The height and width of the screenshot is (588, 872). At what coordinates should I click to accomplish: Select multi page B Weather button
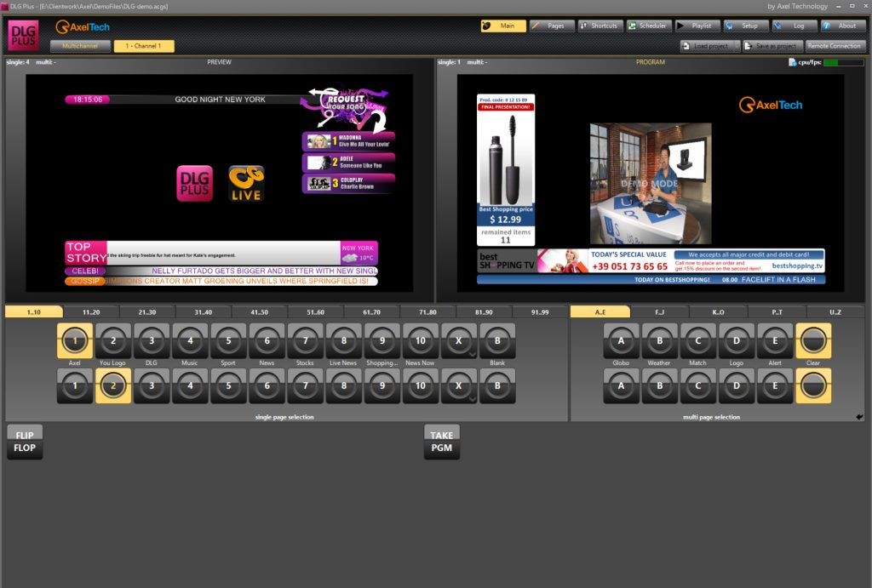[660, 340]
